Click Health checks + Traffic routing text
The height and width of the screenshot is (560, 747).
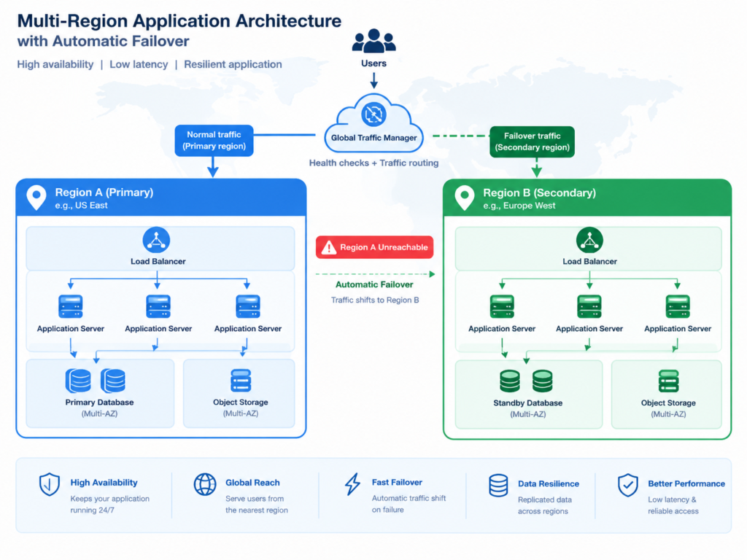coord(374,163)
